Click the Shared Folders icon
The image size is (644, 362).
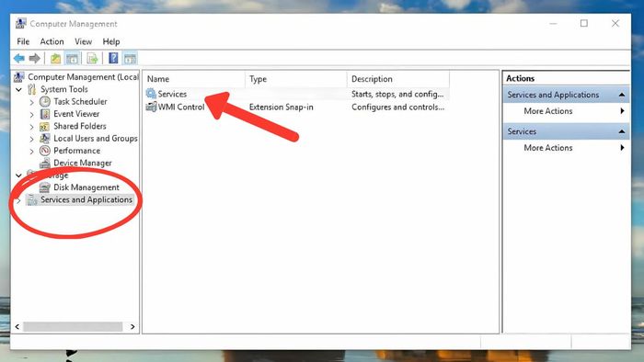(x=45, y=126)
